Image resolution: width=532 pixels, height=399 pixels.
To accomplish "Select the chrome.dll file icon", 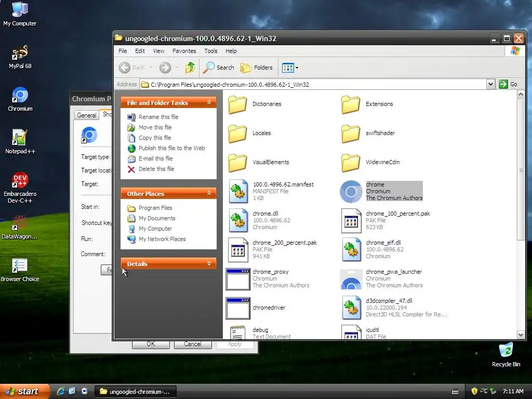I will click(x=238, y=220).
